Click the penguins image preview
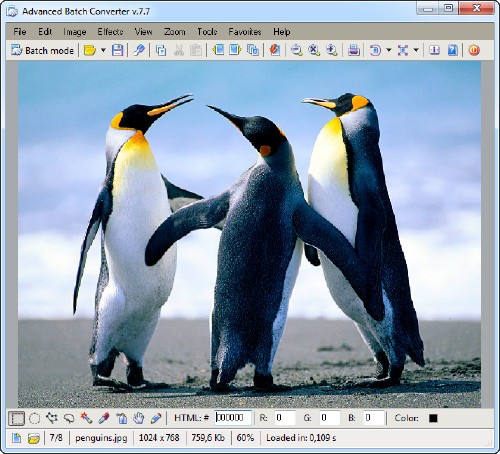The height and width of the screenshot is (454, 500). click(249, 234)
